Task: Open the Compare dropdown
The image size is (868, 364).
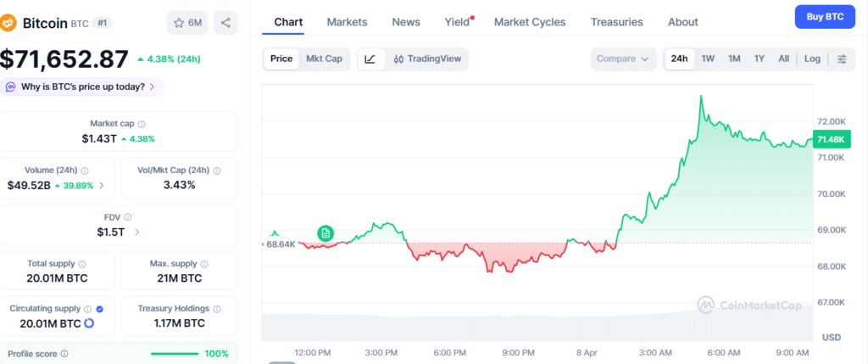Action: tap(623, 59)
